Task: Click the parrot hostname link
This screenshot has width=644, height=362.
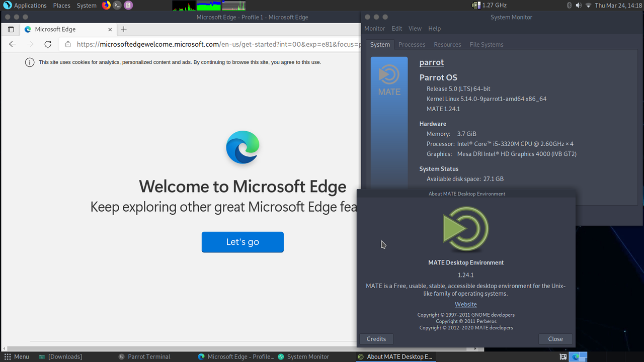Action: coord(432,62)
